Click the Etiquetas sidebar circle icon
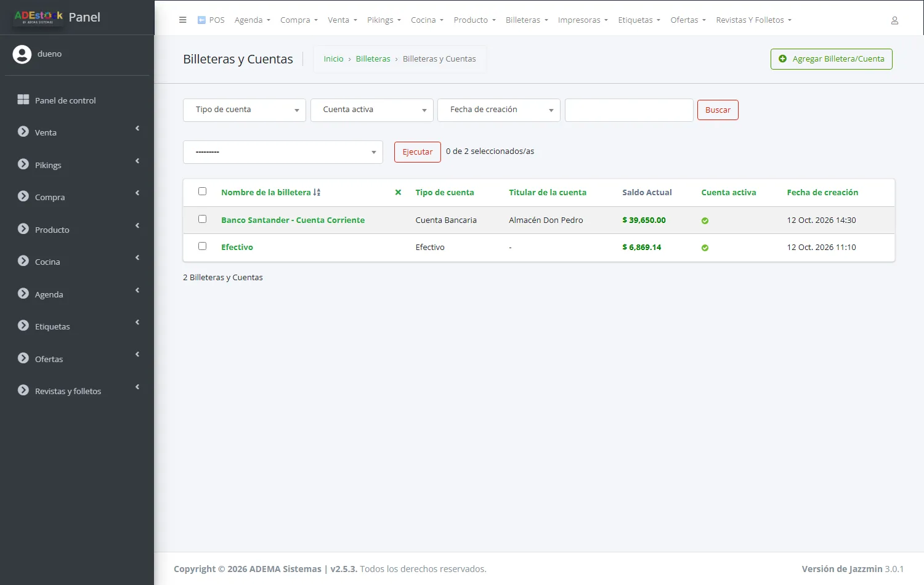This screenshot has height=585, width=924. 23,326
